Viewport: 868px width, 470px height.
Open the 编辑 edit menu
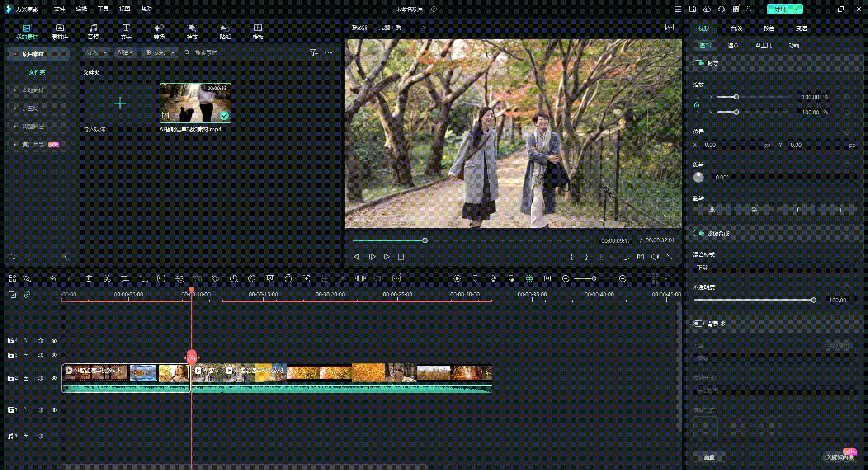81,9
